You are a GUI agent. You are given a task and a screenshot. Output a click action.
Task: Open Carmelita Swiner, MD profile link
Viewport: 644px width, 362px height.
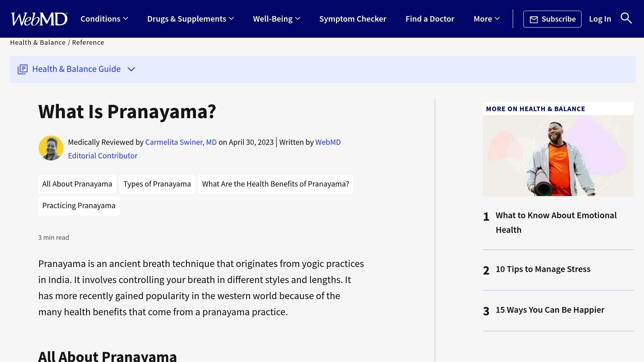point(181,142)
